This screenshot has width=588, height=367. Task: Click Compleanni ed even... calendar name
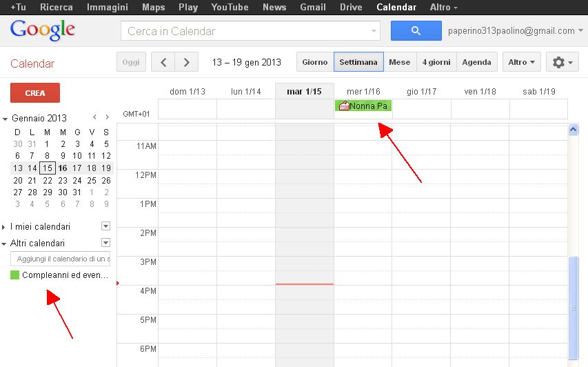tap(65, 275)
